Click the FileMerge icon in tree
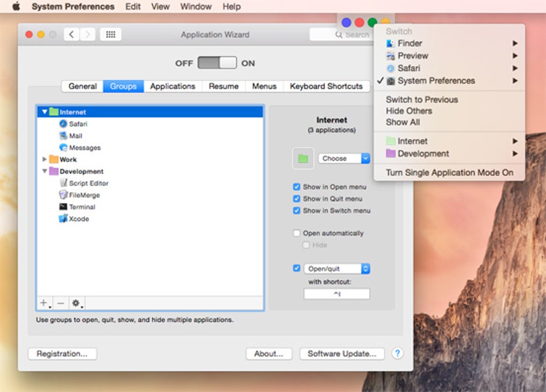 click(63, 195)
